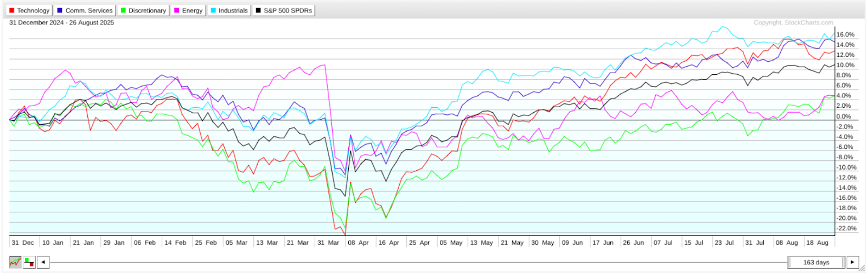Toggle the Discretionary series button
The height and width of the screenshot is (273, 868).
tap(143, 10)
